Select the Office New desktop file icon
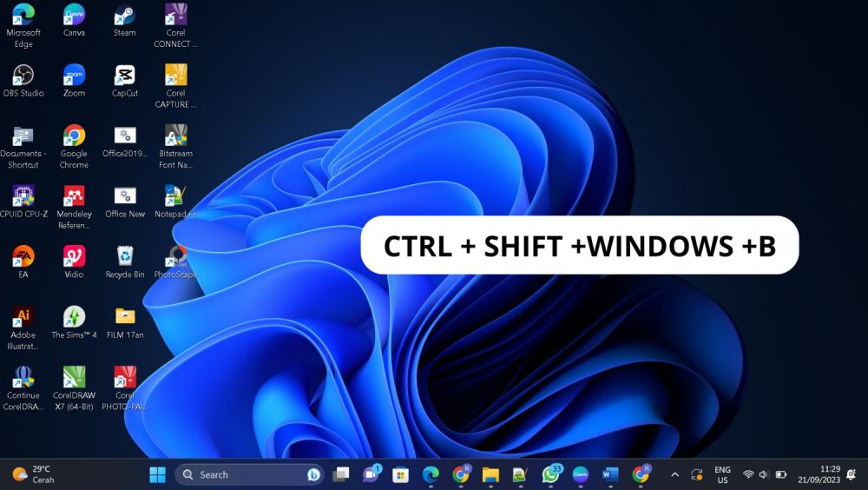 (124, 202)
